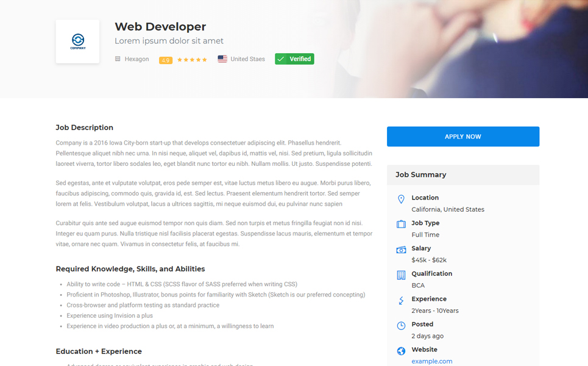Click the Cross-browser testing bullet item
The height and width of the screenshot is (366, 588).
coord(143,305)
